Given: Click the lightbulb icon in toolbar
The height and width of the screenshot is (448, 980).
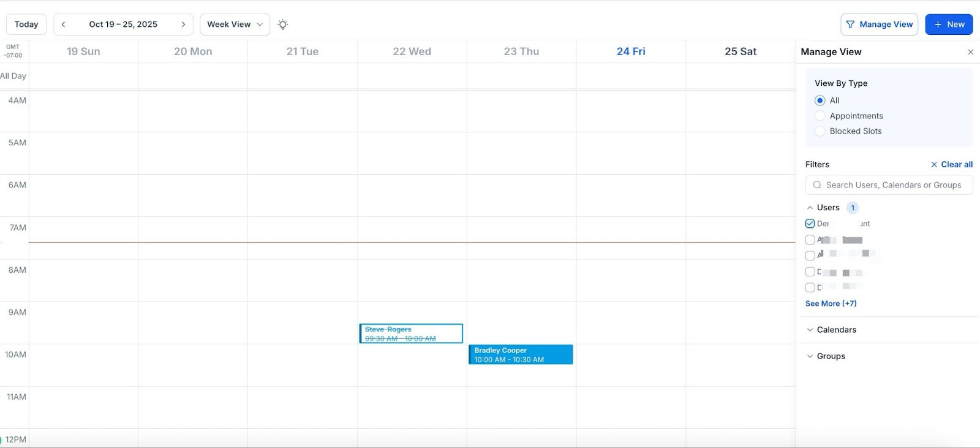Looking at the screenshot, I should [282, 25].
